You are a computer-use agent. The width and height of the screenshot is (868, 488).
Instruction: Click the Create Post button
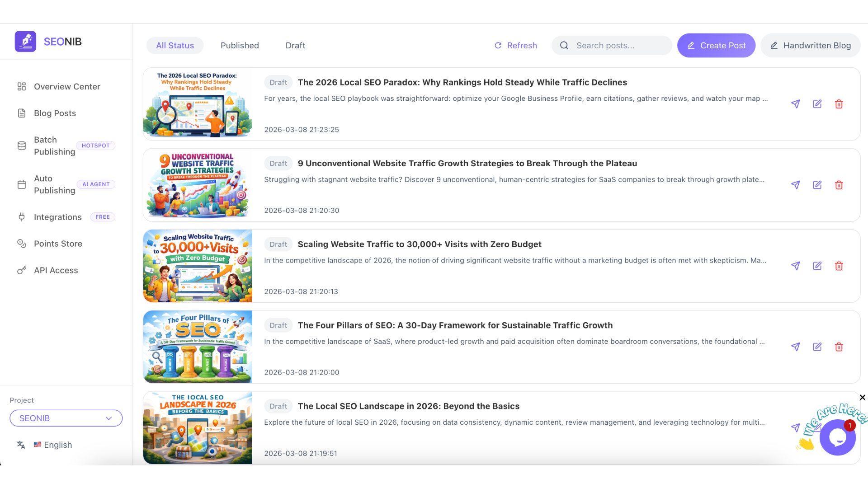click(716, 46)
